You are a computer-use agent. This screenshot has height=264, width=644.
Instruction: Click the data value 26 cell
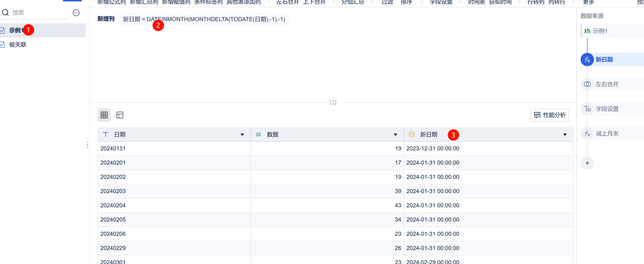(327, 248)
